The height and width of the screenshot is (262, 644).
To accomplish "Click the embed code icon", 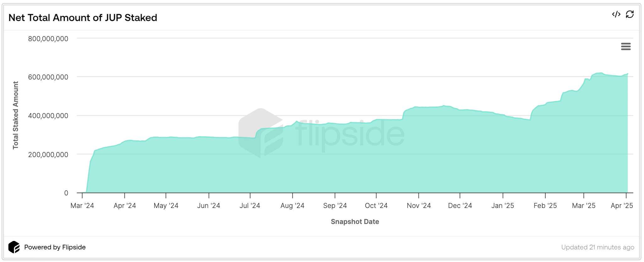I will 616,14.
